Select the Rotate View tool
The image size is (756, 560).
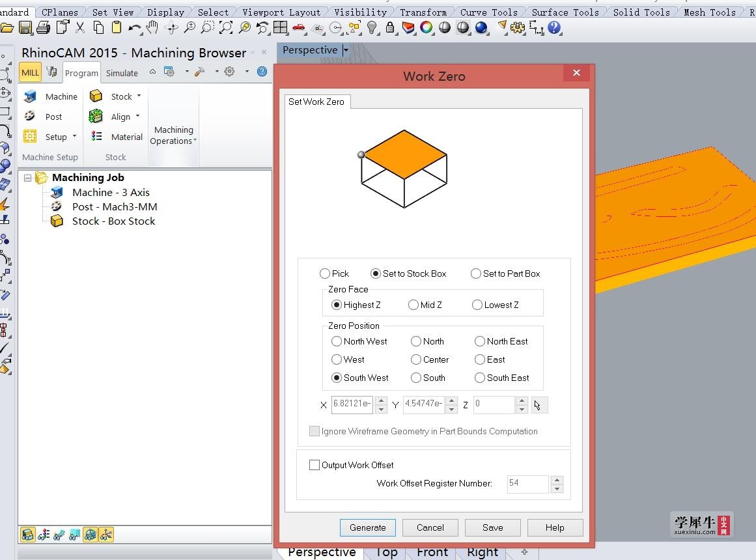[x=171, y=27]
